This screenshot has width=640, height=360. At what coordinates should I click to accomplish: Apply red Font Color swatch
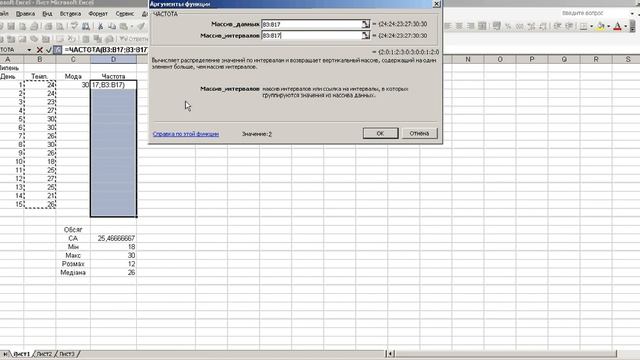(617, 26)
